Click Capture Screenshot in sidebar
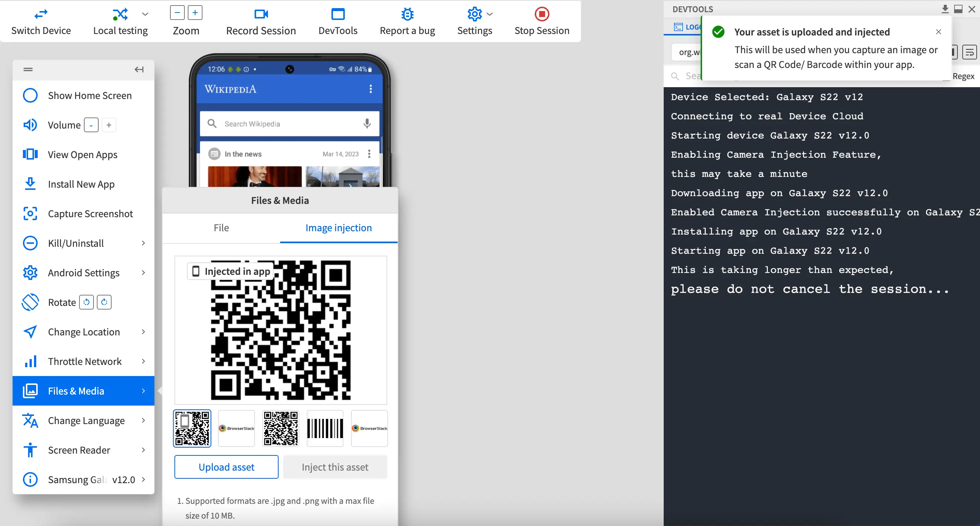The width and height of the screenshot is (980, 526). pos(90,214)
